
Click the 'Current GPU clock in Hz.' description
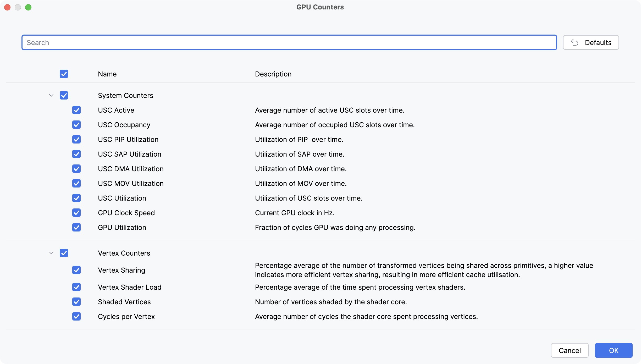point(295,213)
